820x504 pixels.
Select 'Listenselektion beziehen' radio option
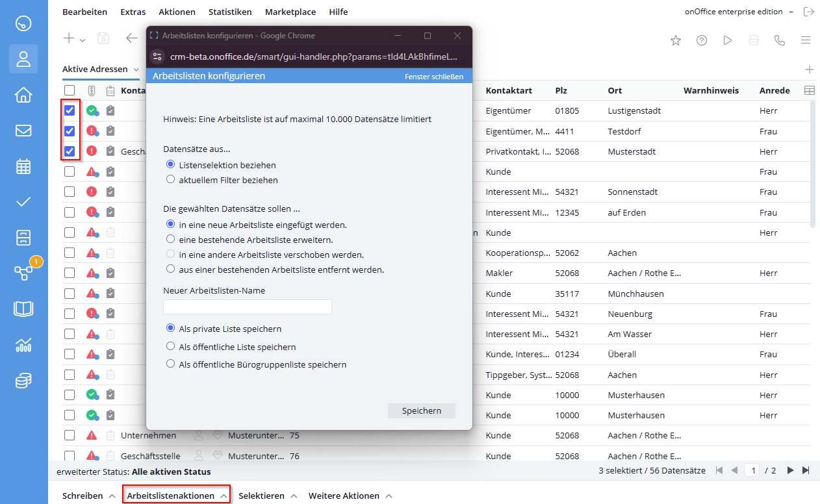point(171,165)
